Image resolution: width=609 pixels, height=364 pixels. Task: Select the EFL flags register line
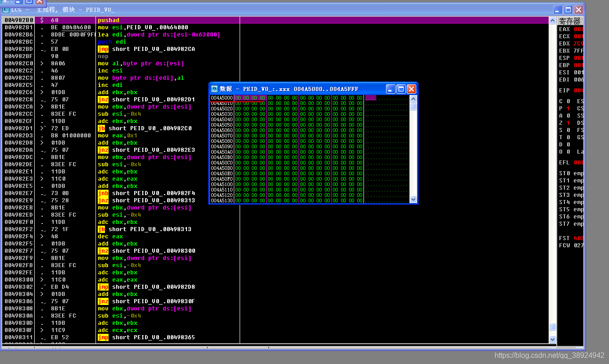tap(571, 163)
